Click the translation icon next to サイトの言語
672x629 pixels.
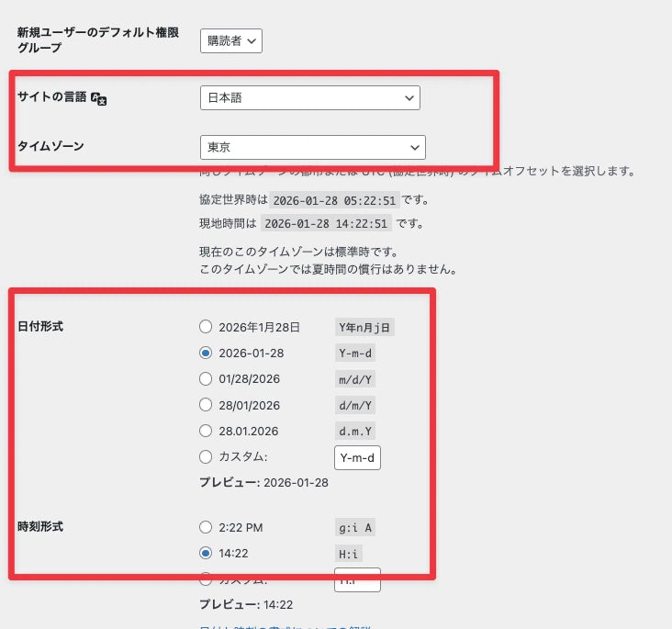pyautogui.click(x=99, y=98)
